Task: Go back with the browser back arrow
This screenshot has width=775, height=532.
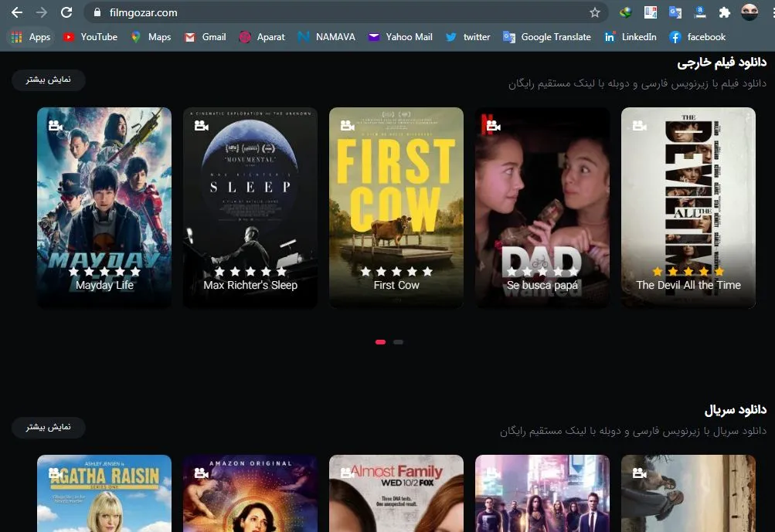Action: 16,12
